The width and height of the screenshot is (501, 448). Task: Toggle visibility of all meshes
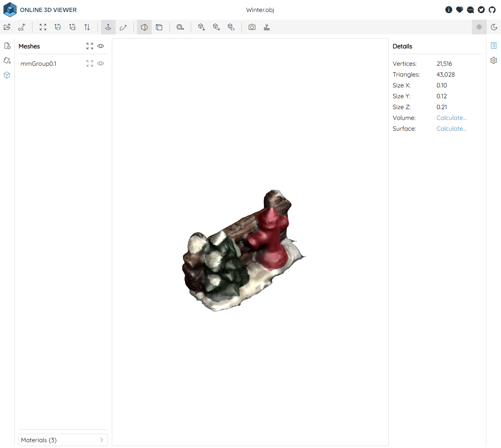tap(101, 46)
